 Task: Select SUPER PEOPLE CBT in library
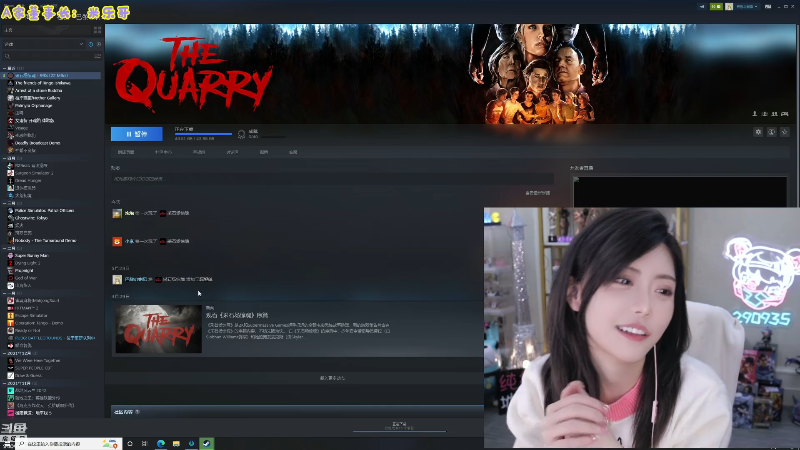[x=33, y=368]
